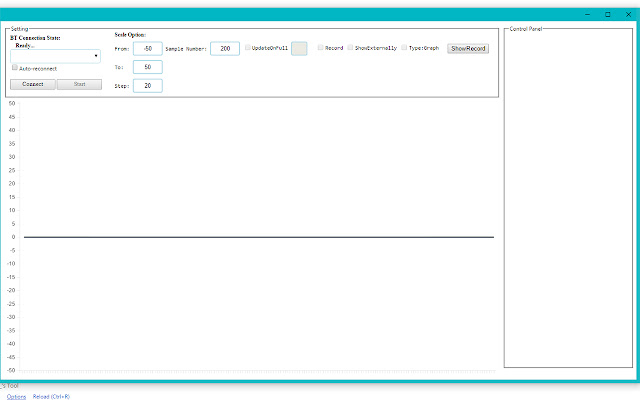
Task: Maximize the application window
Action: coord(608,14)
